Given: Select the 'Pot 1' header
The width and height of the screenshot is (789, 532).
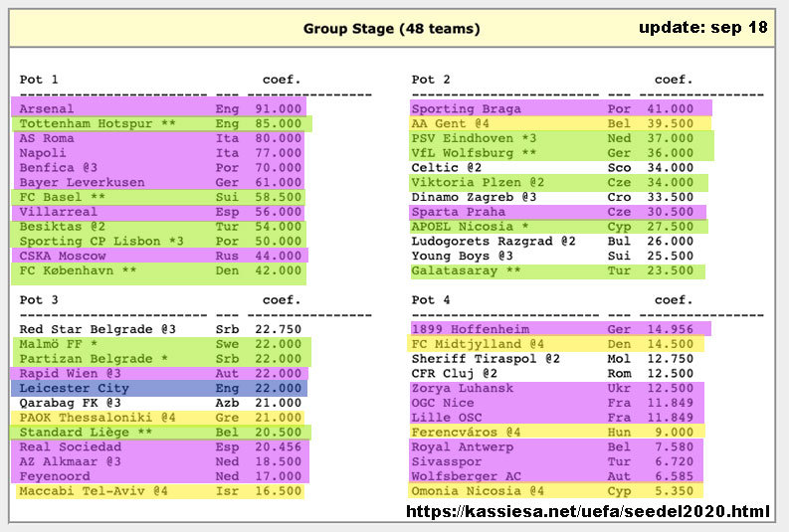Looking at the screenshot, I should tap(39, 80).
